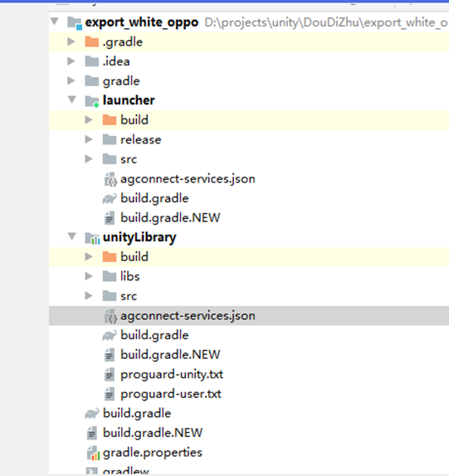This screenshot has height=476, width=449.
Task: Expand the build folder under launcher
Action: click(89, 120)
